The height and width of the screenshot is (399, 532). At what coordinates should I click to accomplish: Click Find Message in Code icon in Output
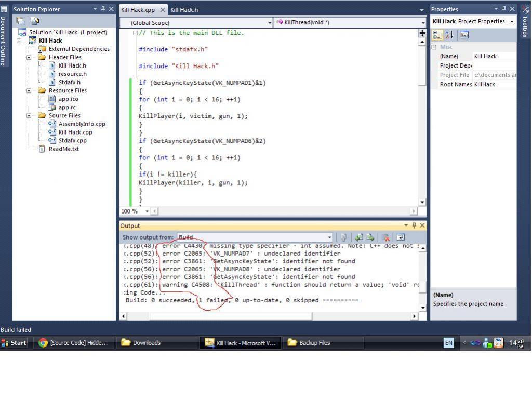coord(344,237)
